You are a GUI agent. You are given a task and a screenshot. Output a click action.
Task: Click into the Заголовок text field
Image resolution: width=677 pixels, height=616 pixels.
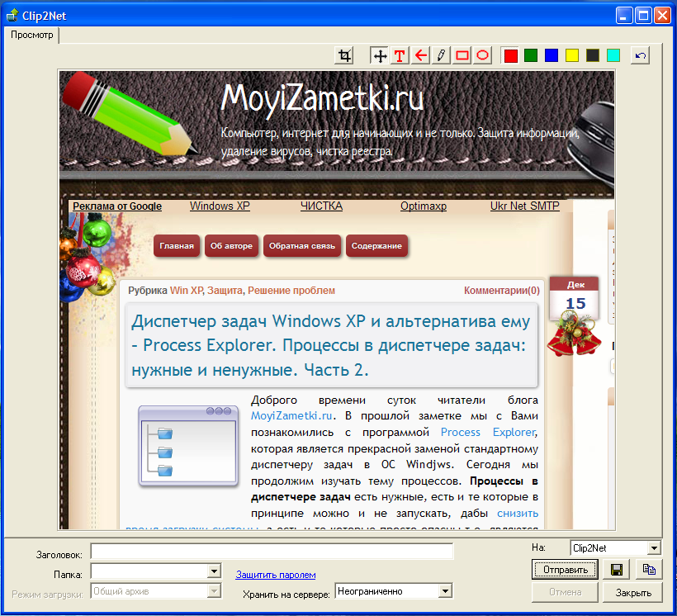pos(272,552)
